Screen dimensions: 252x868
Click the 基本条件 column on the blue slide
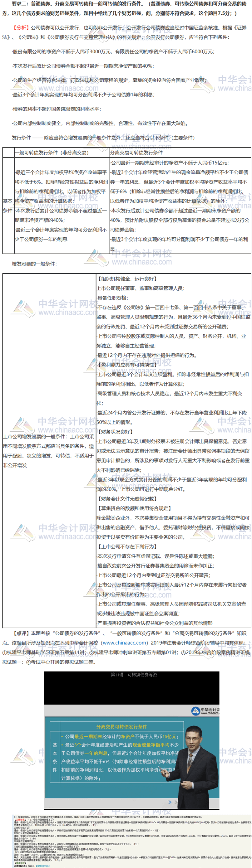coord(55,757)
